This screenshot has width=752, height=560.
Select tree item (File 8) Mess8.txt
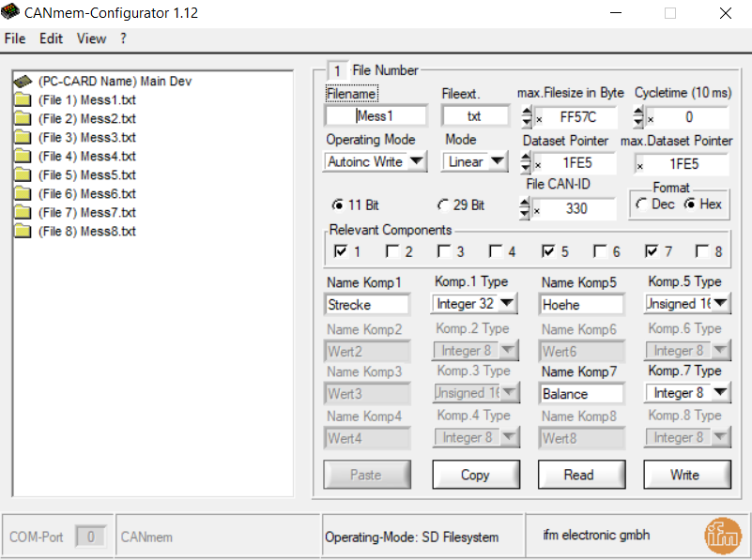(86, 232)
